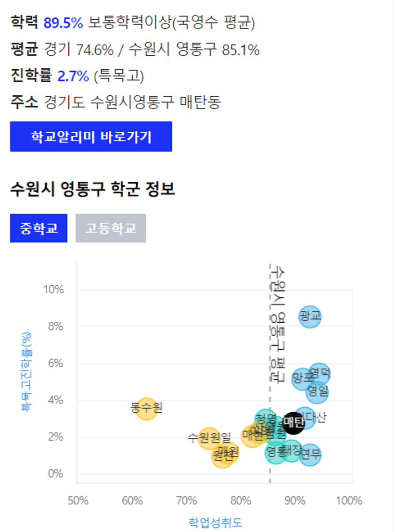Select the 광교 bubble in chart

[310, 317]
